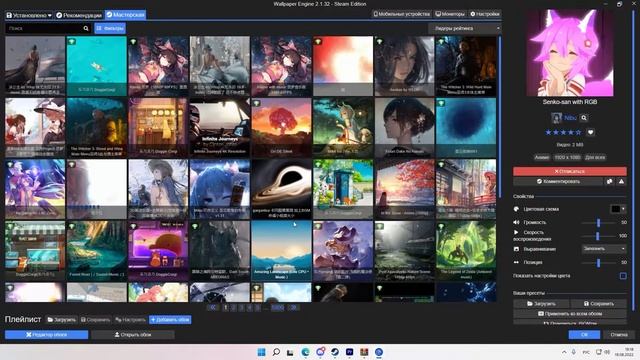Click the РУС language indicator in tray
Viewport: 640px width, 360px height.
click(586, 352)
